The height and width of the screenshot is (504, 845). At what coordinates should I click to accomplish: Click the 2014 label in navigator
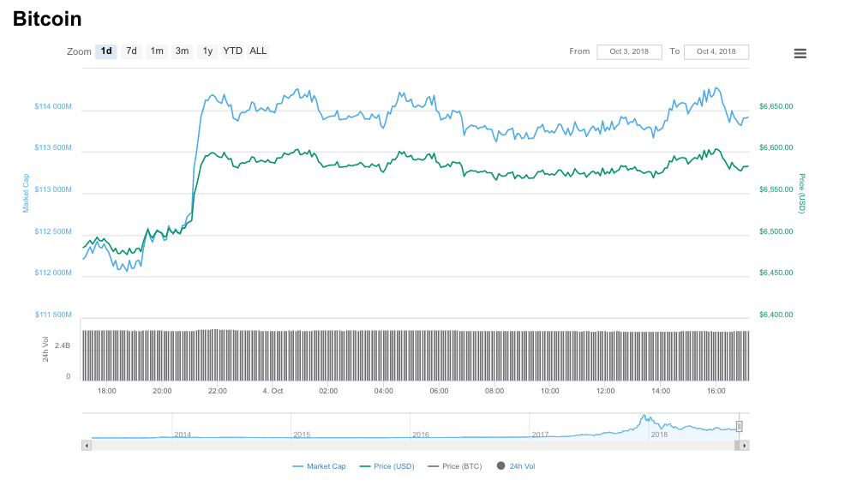183,435
